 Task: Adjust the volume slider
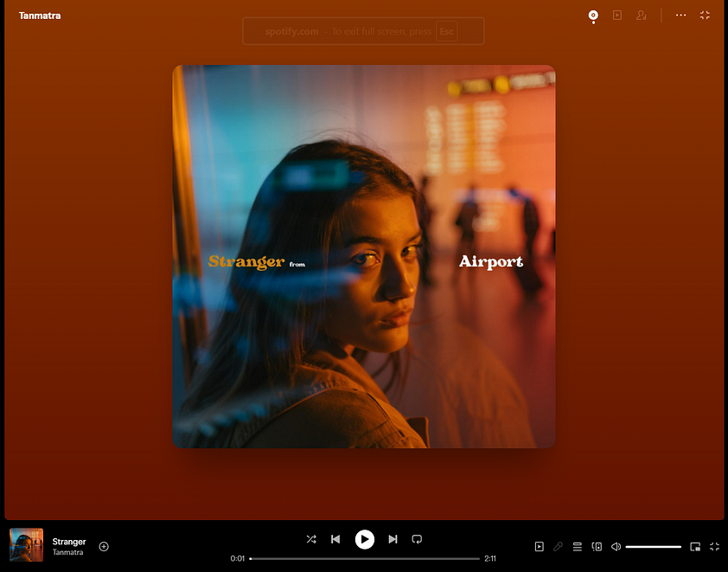654,547
